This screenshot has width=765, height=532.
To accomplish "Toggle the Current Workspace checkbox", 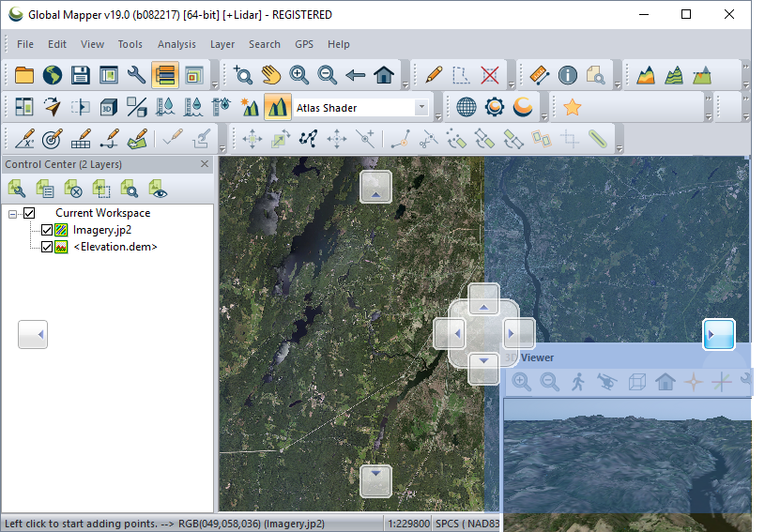I will (29, 213).
